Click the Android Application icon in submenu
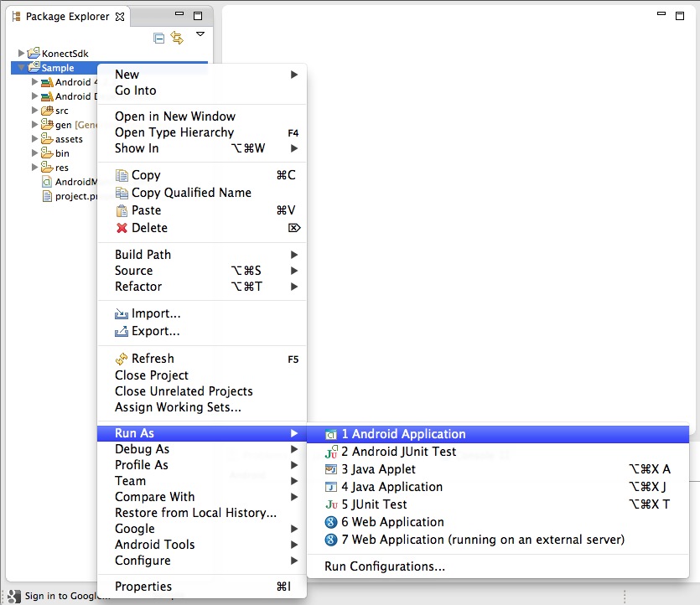The width and height of the screenshot is (700, 605). [331, 434]
